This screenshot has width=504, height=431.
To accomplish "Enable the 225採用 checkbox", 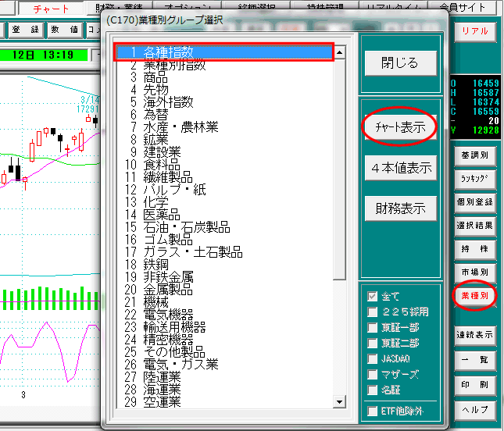I will [x=372, y=312].
